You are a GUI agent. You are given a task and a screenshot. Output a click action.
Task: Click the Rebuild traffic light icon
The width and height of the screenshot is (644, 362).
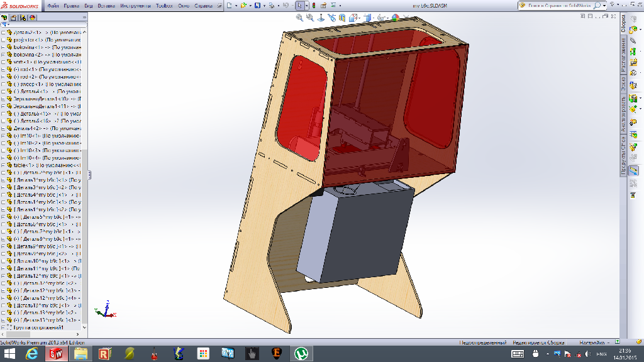314,5
